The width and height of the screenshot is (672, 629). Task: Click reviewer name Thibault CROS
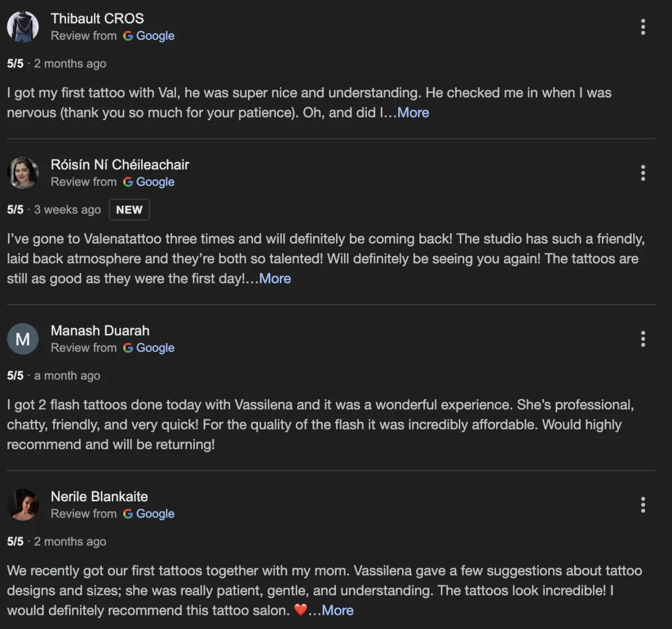(97, 18)
